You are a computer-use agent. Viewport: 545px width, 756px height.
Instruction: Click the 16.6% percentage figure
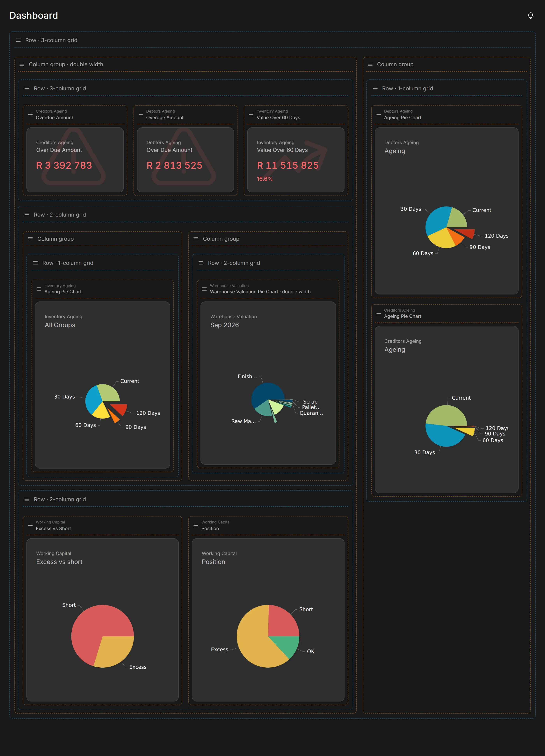(x=265, y=179)
